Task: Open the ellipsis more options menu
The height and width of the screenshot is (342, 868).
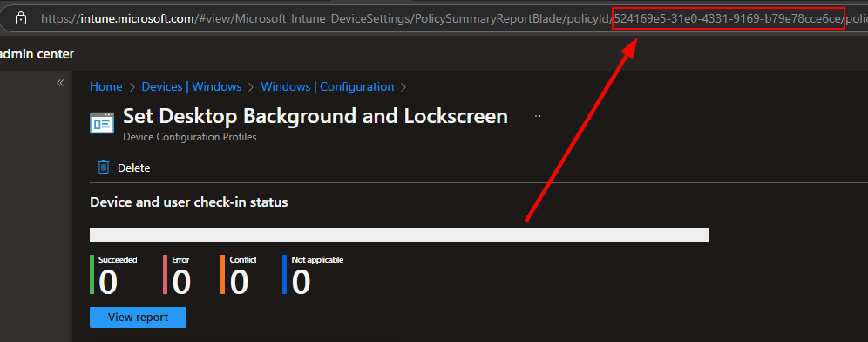Action: pyautogui.click(x=535, y=116)
